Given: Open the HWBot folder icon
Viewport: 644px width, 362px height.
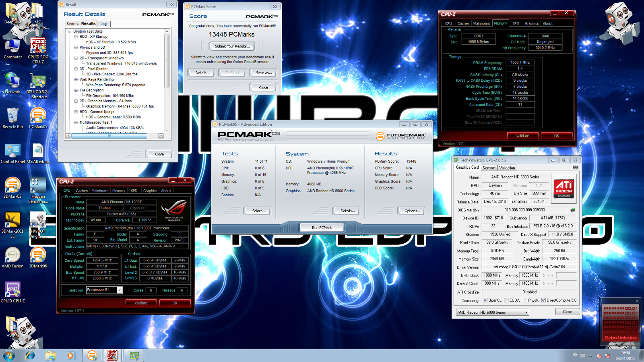Looking at the screenshot, I should pyautogui.click(x=13, y=327).
